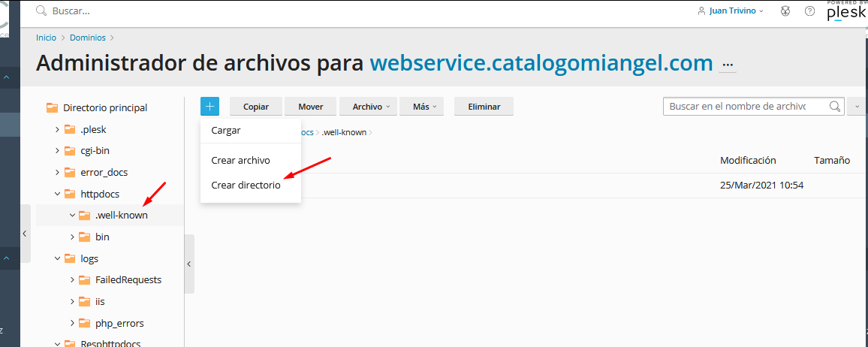Choose Cargar in the add menu
This screenshot has height=347, width=868.
point(226,130)
